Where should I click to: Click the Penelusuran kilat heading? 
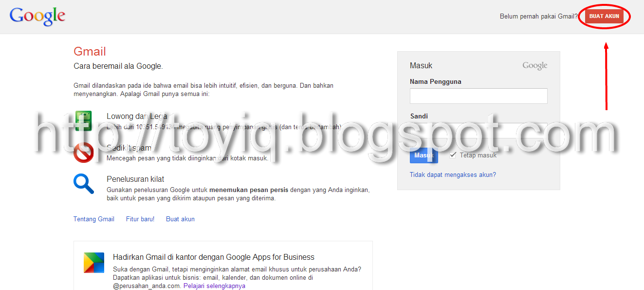(135, 179)
